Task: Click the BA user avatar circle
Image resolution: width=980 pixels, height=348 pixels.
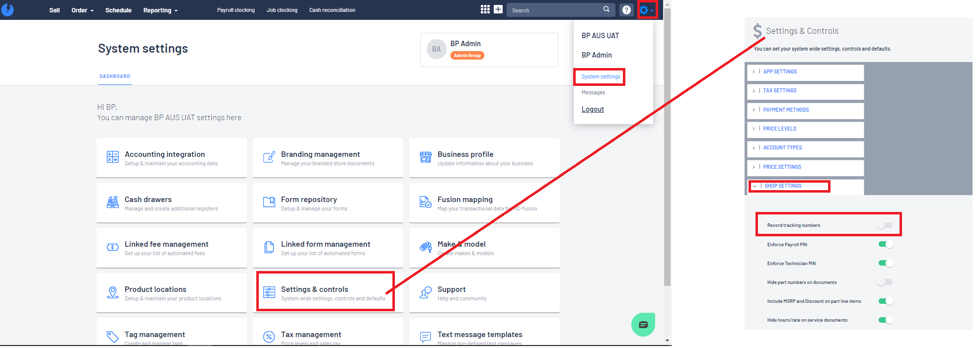Action: click(x=436, y=49)
